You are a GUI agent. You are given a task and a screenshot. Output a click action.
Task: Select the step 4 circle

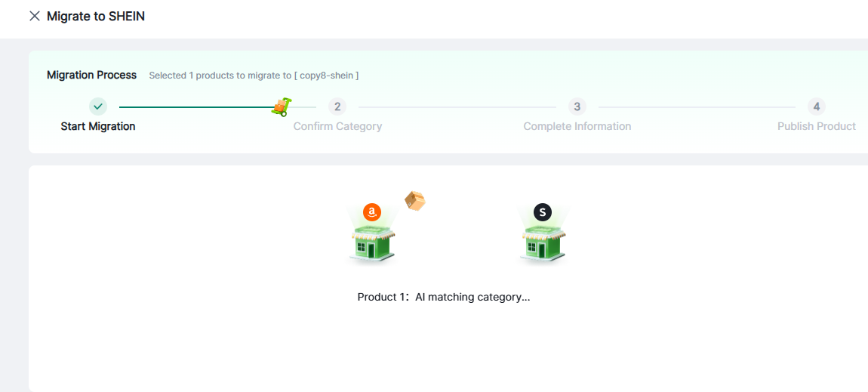pos(816,106)
